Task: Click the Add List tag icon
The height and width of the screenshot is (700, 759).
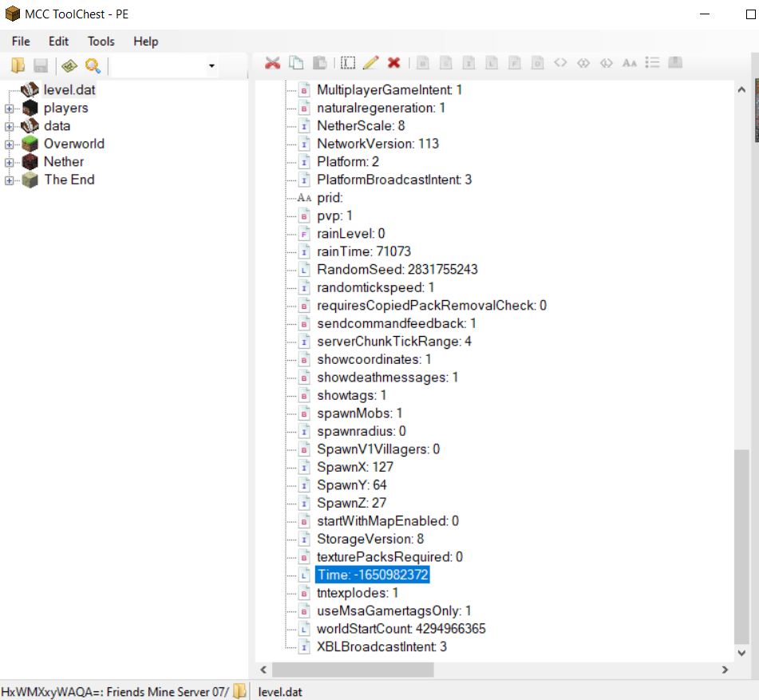Action: pos(653,62)
